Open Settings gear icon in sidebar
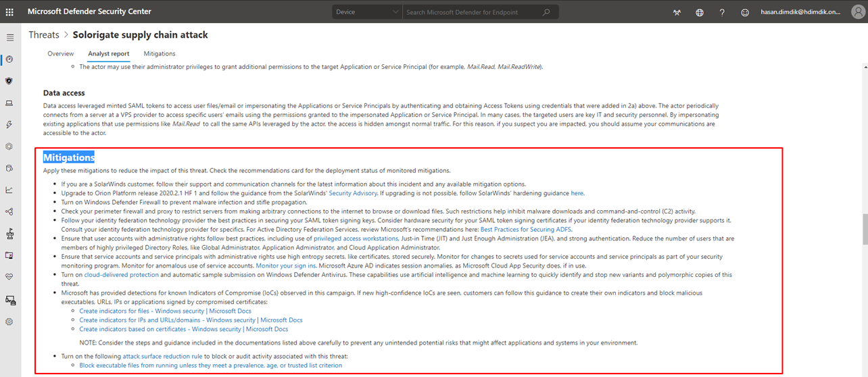The height and width of the screenshot is (377, 868). pyautogui.click(x=9, y=322)
